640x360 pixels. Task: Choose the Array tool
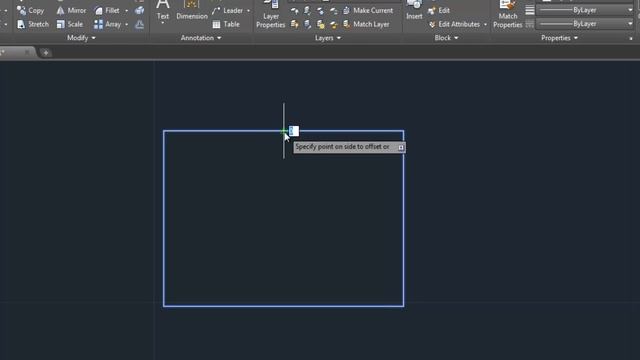pos(107,24)
